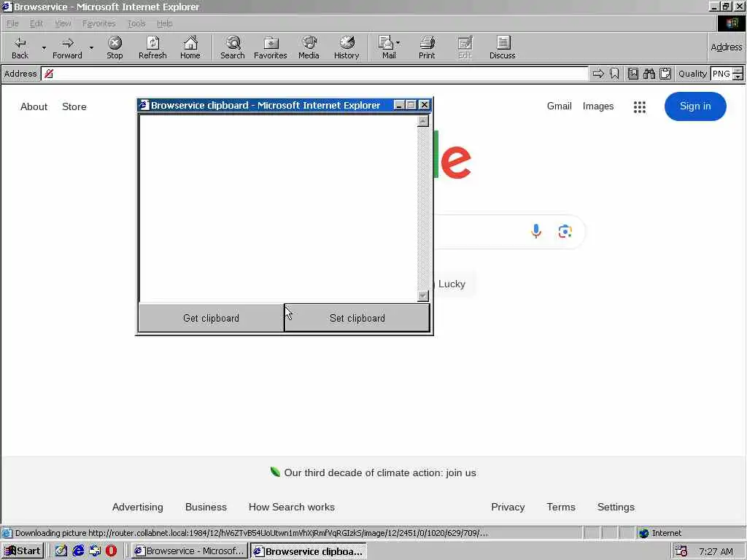Open the Store link
The width and height of the screenshot is (747, 560).
tap(74, 106)
